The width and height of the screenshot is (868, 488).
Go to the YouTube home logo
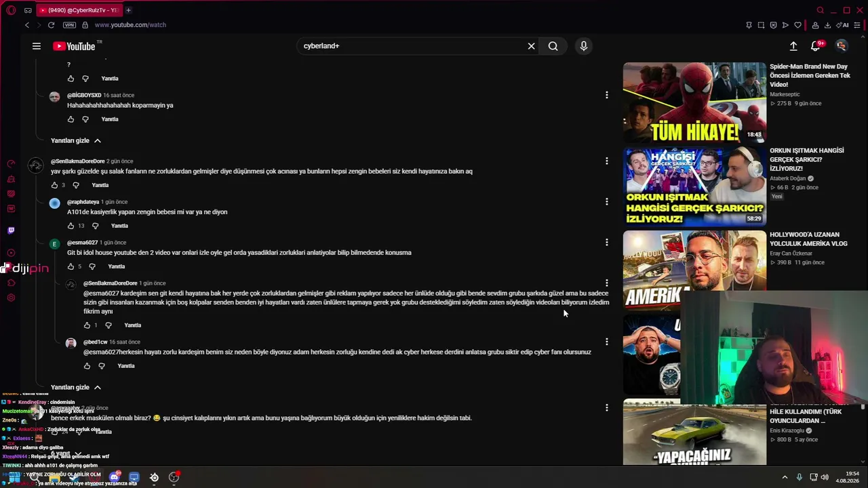(74, 46)
